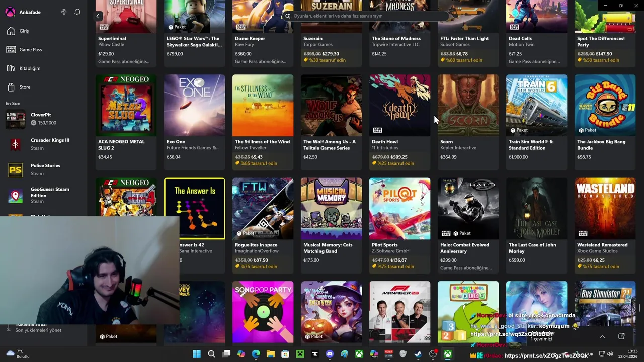Launch CloverPit from recent list

(43, 119)
